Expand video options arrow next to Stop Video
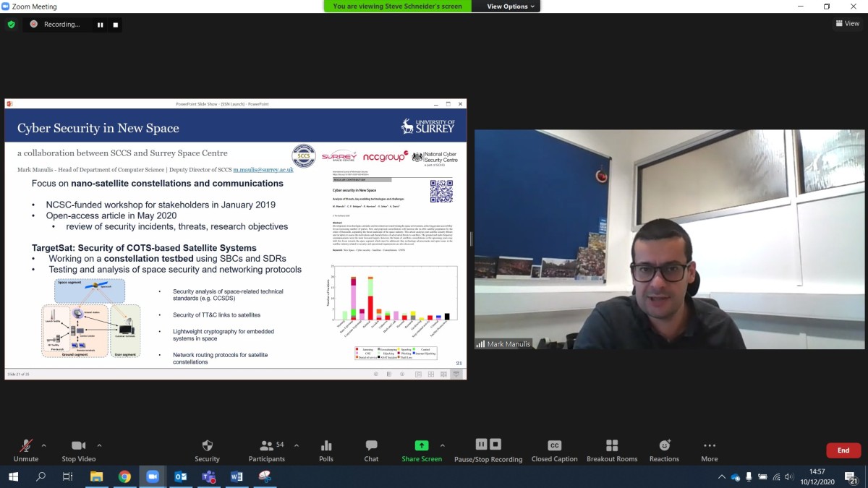Screen dimensions: 868x488 100,445
